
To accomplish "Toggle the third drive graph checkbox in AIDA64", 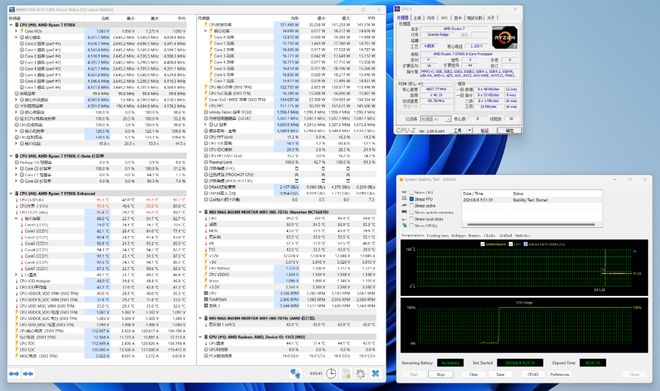I will click(525, 244).
